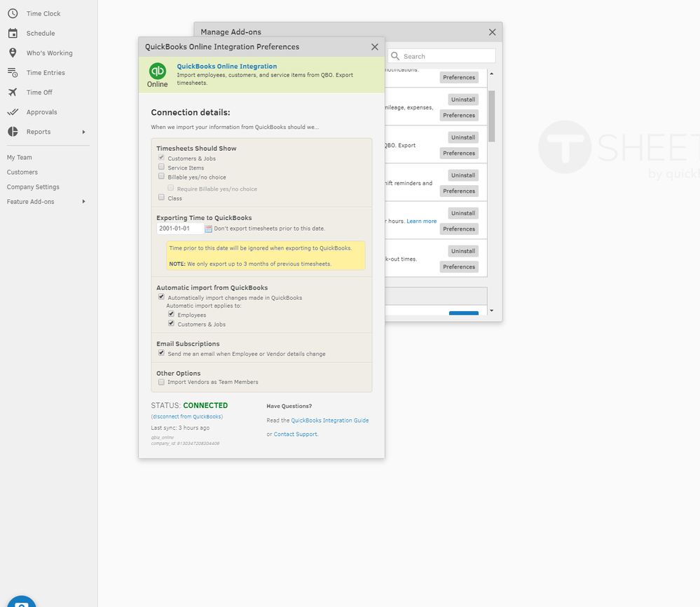Click the CONNECTED status text
700x607 pixels.
coord(205,406)
